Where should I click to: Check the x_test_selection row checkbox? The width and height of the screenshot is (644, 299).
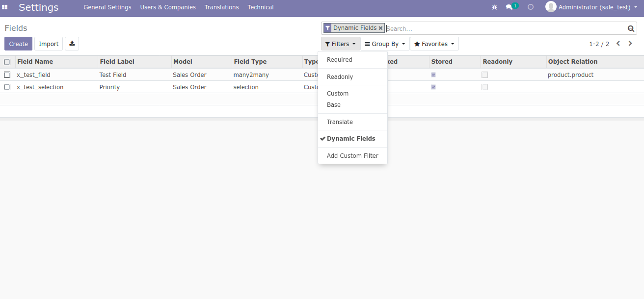pos(7,87)
